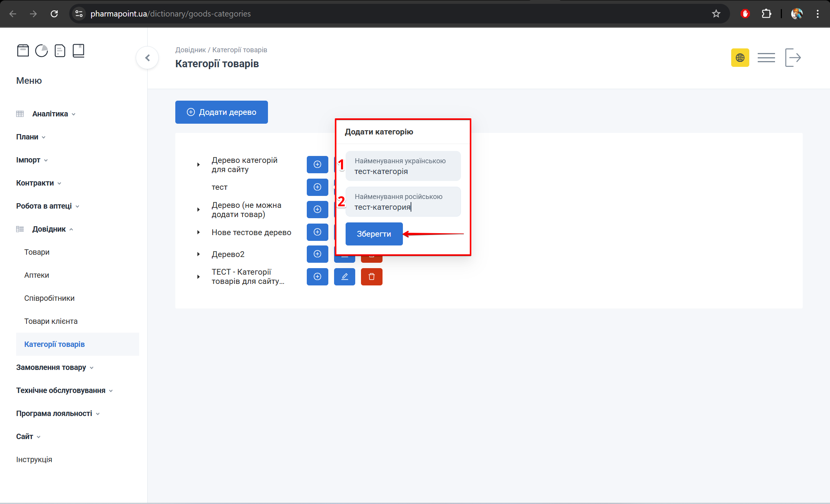830x504 pixels.
Task: Expand the Дерево категорій для сайту node
Action: point(198,165)
